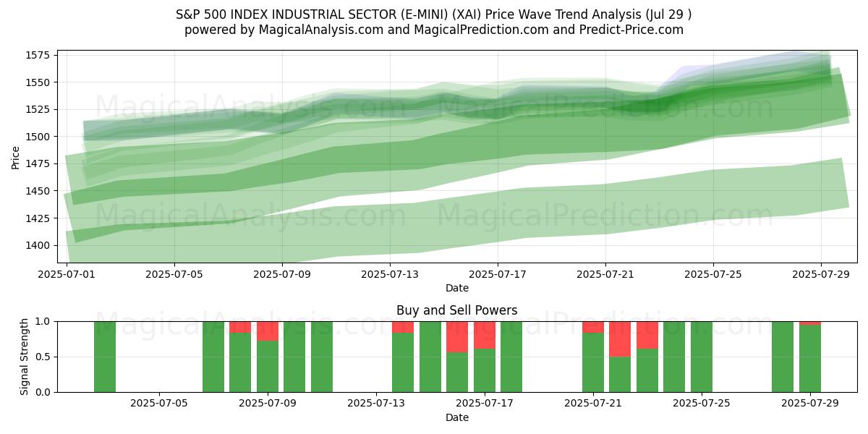Click the last bar above the 2025-07-29 tick
This screenshot has height=434, width=868.
coord(810,357)
